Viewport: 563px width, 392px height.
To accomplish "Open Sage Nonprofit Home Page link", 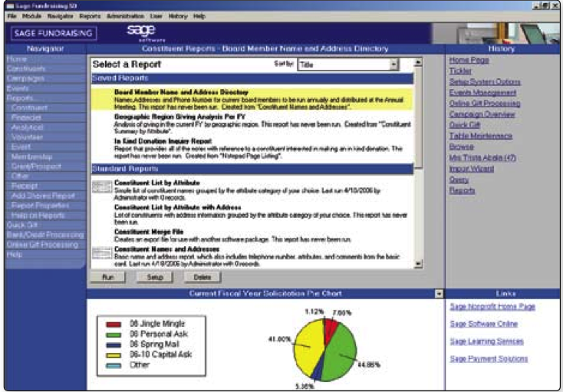I will tap(492, 307).
